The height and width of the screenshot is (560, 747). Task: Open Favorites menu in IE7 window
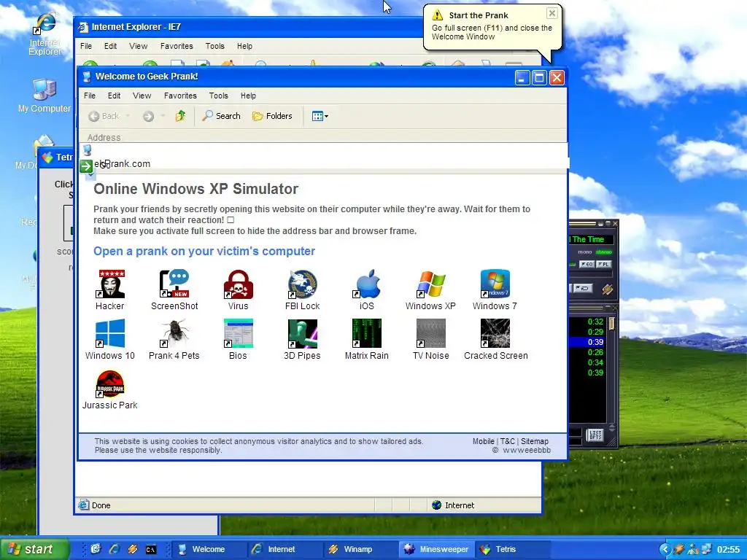click(x=177, y=46)
